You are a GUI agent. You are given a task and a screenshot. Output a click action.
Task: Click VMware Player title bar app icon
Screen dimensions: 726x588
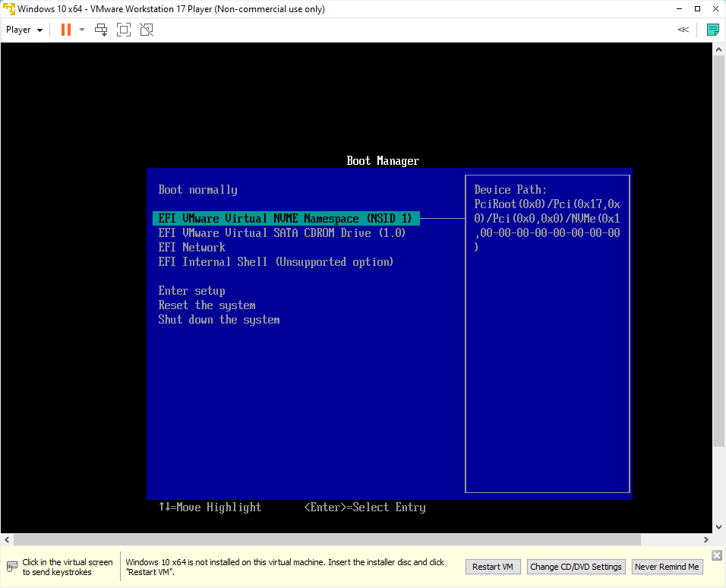pos(9,9)
